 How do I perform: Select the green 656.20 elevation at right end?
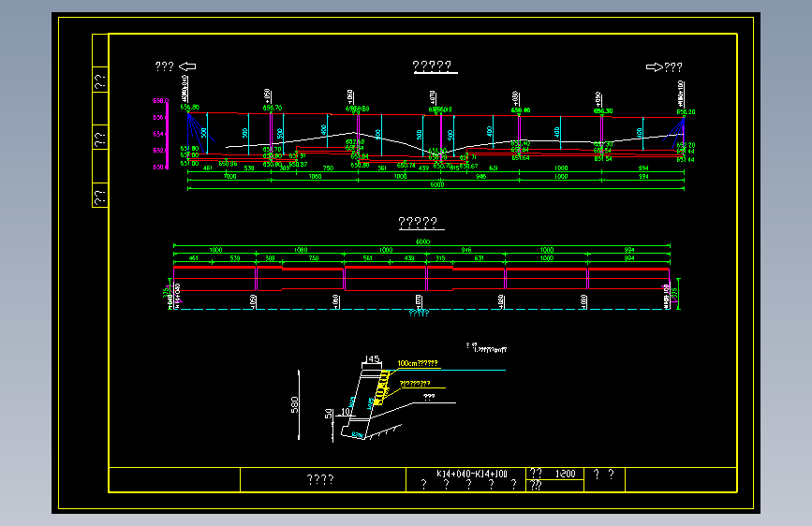(686, 111)
